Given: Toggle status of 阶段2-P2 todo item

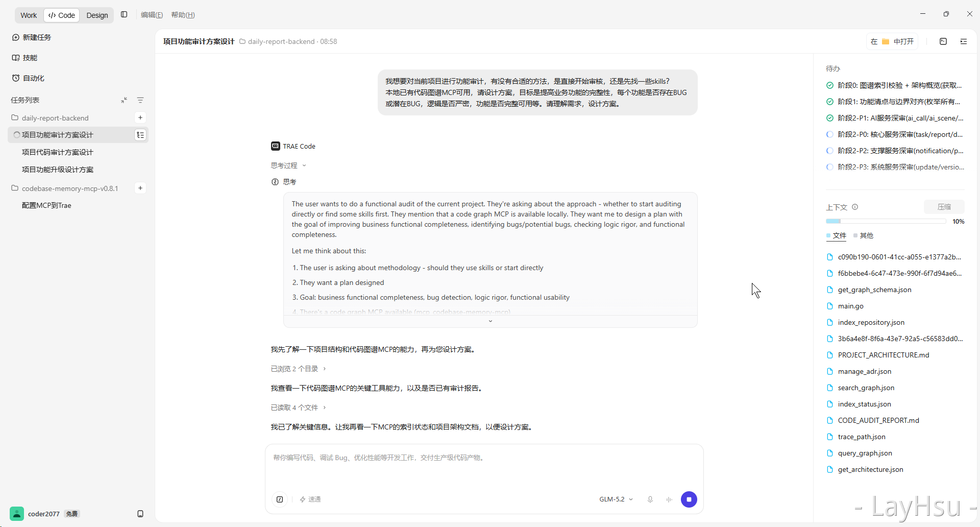Looking at the screenshot, I should click(x=830, y=151).
